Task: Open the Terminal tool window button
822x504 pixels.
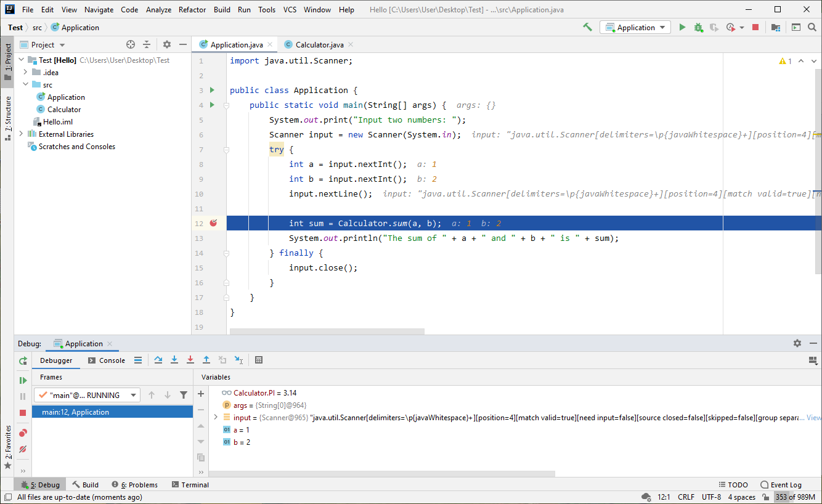Action: tap(190, 485)
